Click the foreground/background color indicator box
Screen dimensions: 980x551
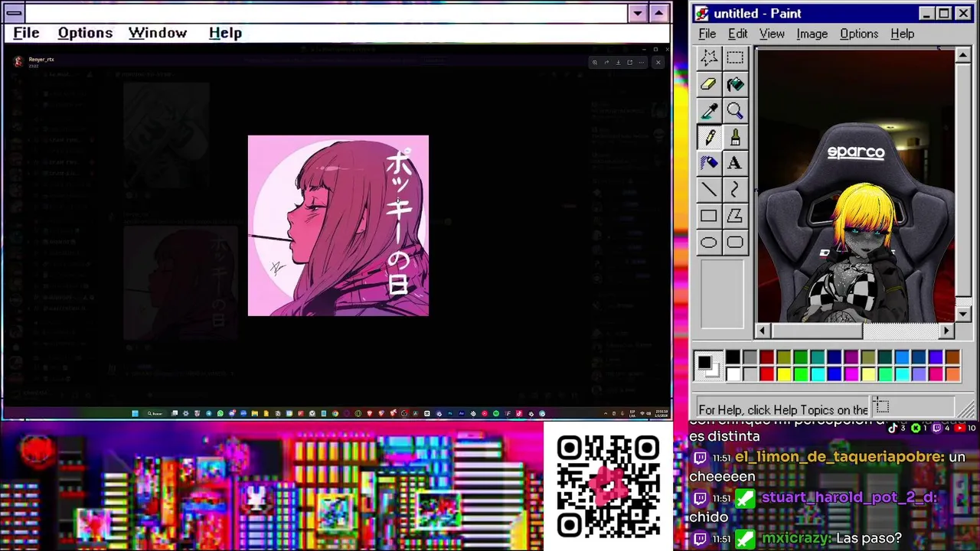click(709, 365)
